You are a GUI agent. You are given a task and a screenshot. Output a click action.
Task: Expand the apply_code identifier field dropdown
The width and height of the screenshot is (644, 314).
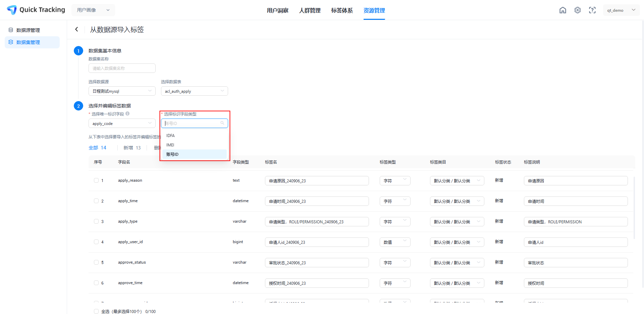click(122, 123)
